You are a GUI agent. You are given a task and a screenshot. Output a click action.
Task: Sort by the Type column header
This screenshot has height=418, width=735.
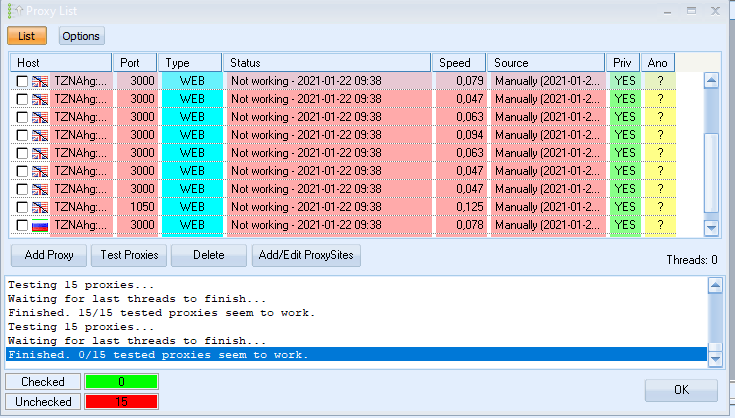tap(190, 63)
